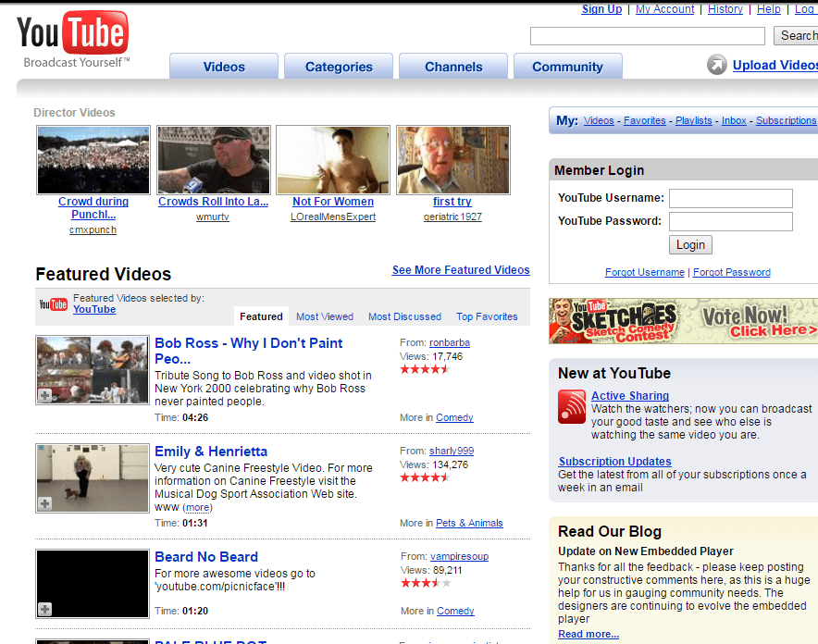Open the Subscription Updates link
This screenshot has width=818, height=644.
tap(614, 462)
